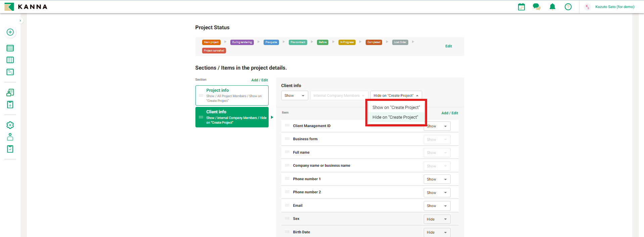This screenshot has width=644, height=237.
Task: Open the Sex field Hide dropdown
Action: (436, 219)
